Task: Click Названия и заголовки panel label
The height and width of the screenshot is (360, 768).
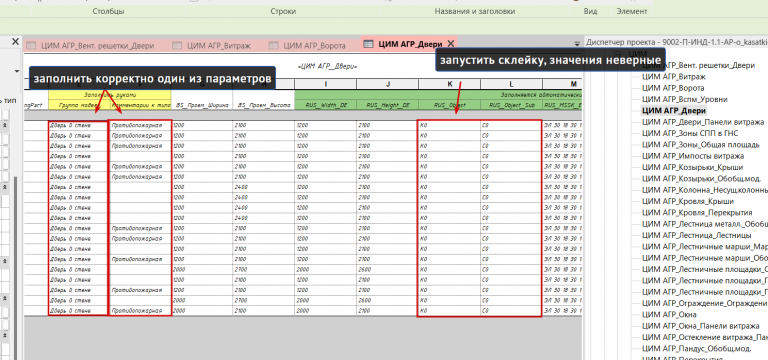Action: 475,11
